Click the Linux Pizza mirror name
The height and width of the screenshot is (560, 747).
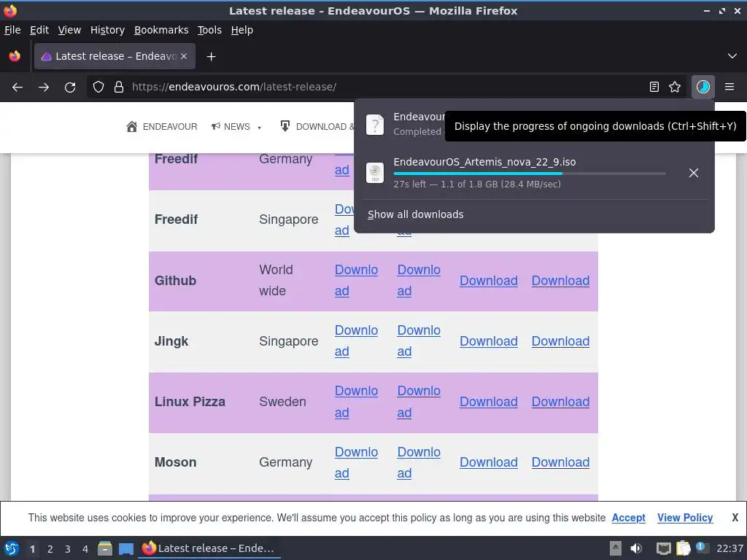(190, 402)
